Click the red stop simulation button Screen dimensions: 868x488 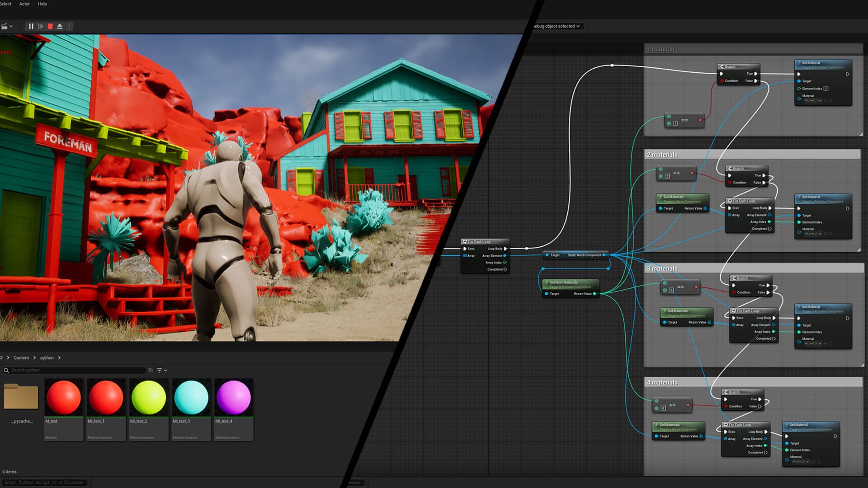[50, 26]
